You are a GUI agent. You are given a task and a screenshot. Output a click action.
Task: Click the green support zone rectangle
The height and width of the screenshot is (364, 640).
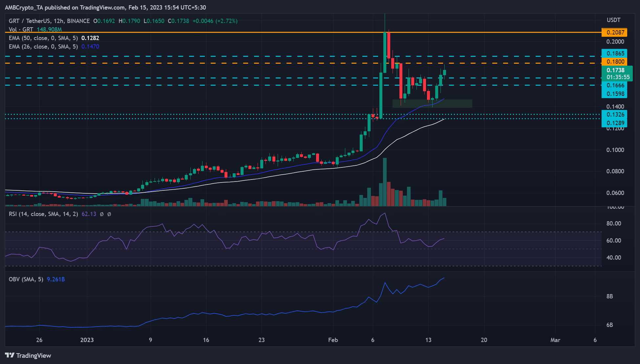[x=432, y=103]
